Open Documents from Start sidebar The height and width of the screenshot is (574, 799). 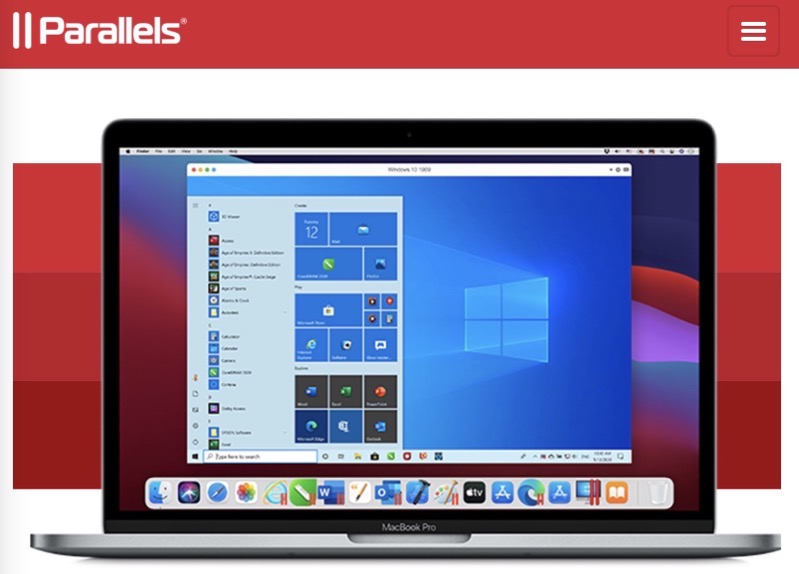(196, 394)
